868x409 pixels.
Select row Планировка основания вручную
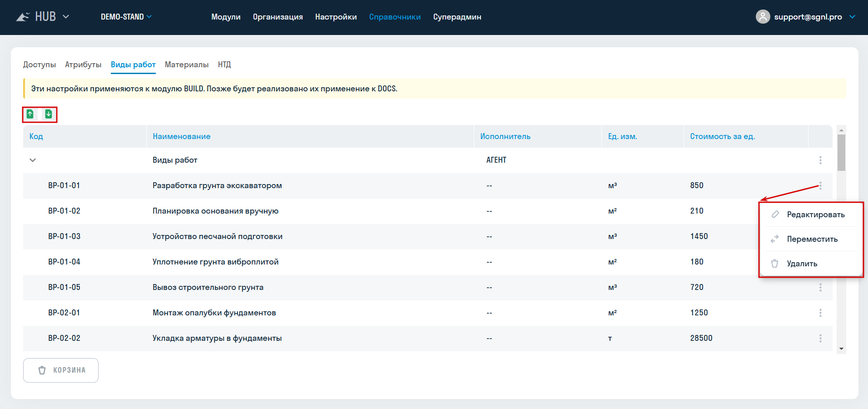pos(428,211)
